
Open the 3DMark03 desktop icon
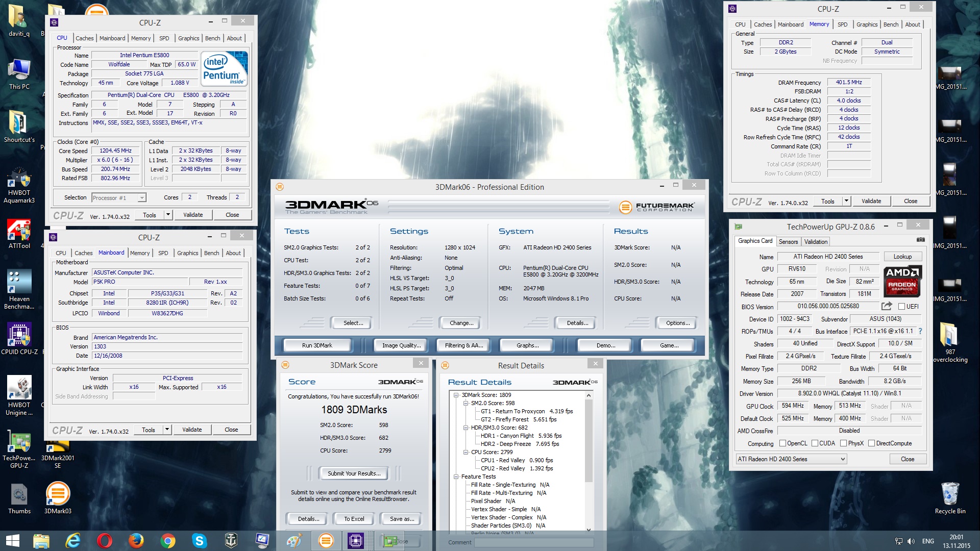58,498
